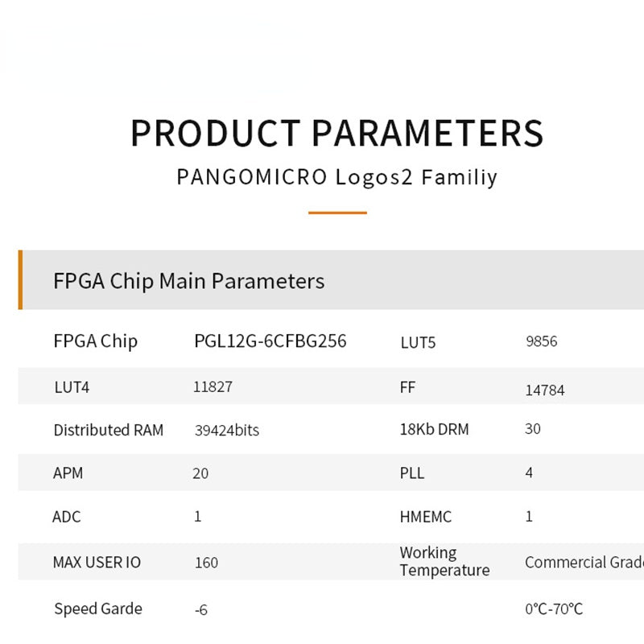The image size is (644, 644).
Task: Click the PLL label
Action: [411, 473]
